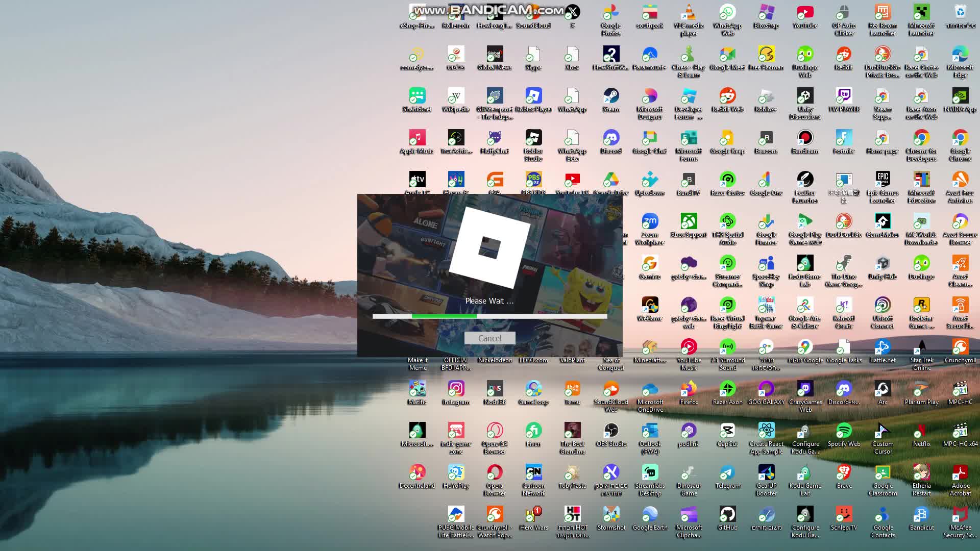Open the Roblox Studio shortcut
980x551 pixels.
click(x=533, y=138)
